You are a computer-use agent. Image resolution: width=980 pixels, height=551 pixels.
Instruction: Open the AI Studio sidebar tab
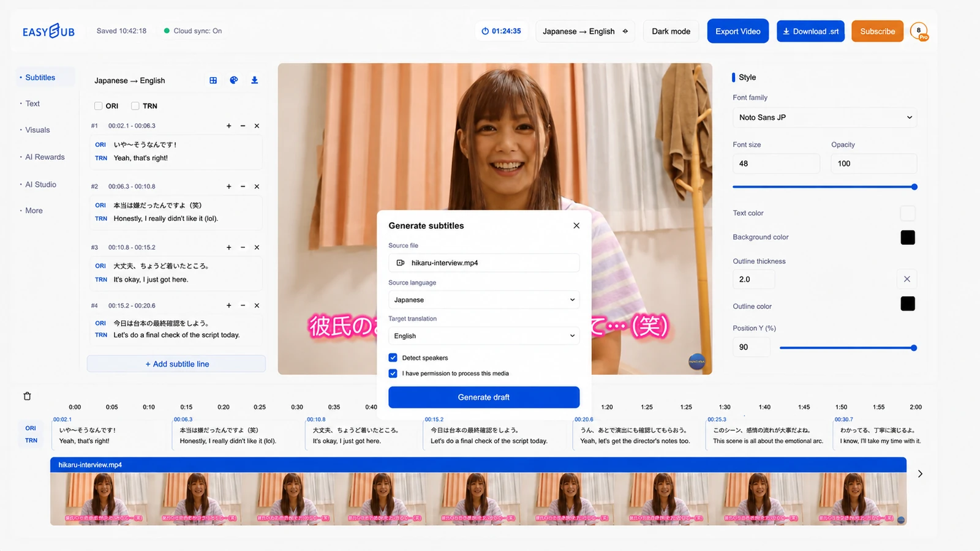coord(41,185)
